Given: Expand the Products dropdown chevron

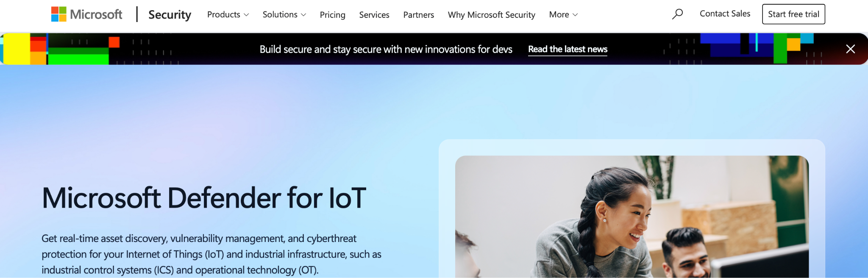Looking at the screenshot, I should click(246, 15).
